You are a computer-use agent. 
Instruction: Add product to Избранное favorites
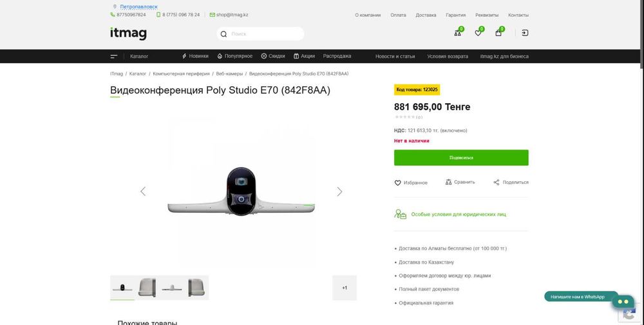411,182
